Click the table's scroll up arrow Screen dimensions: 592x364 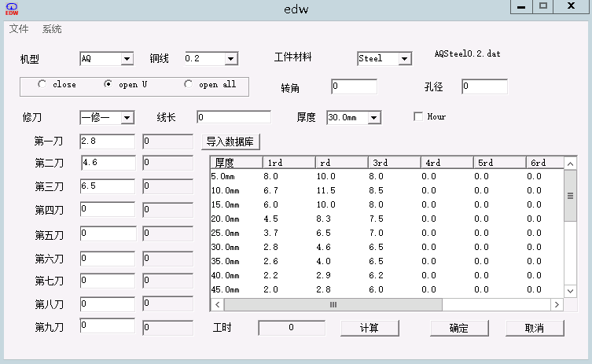pyautogui.click(x=570, y=164)
